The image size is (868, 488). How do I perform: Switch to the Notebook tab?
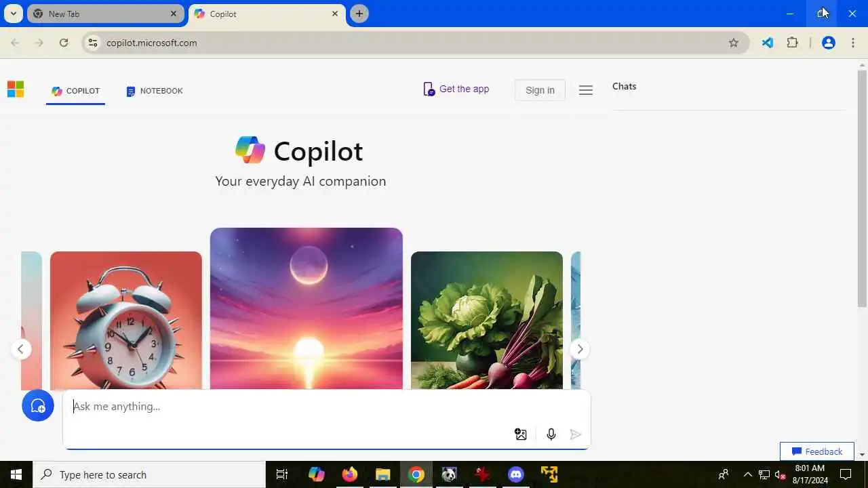click(x=155, y=91)
